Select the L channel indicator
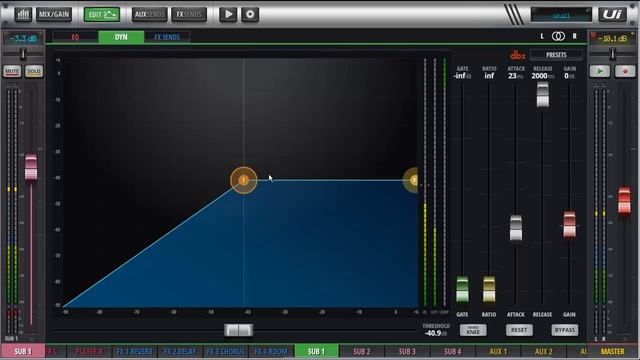 pos(542,36)
